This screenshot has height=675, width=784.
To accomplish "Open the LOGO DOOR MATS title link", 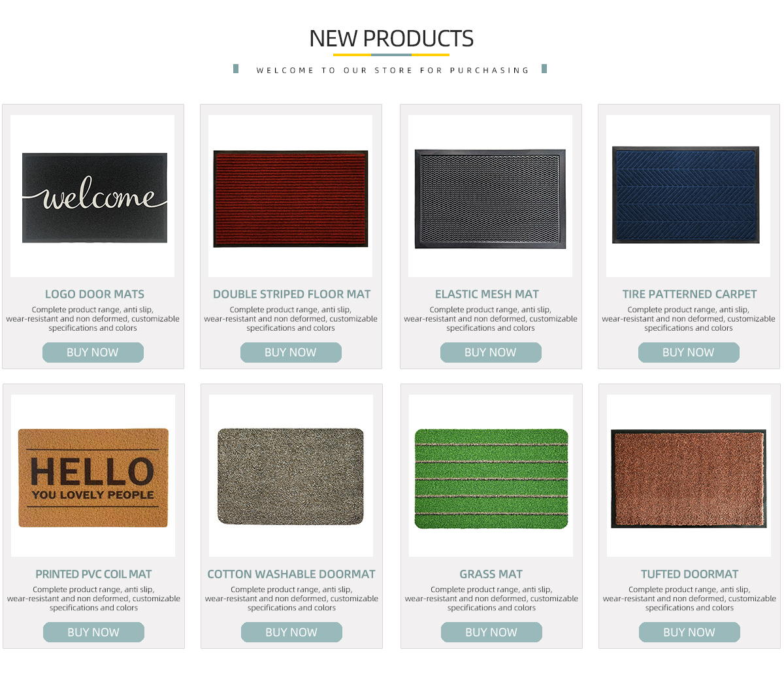I will pos(95,294).
